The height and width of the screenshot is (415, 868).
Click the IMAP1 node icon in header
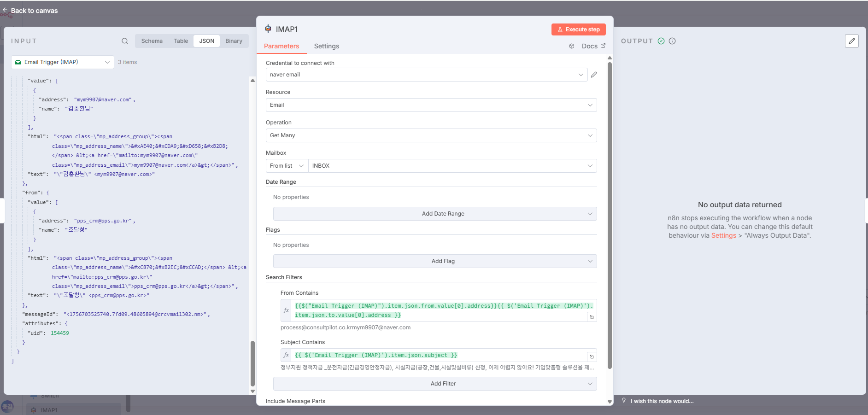tap(268, 29)
